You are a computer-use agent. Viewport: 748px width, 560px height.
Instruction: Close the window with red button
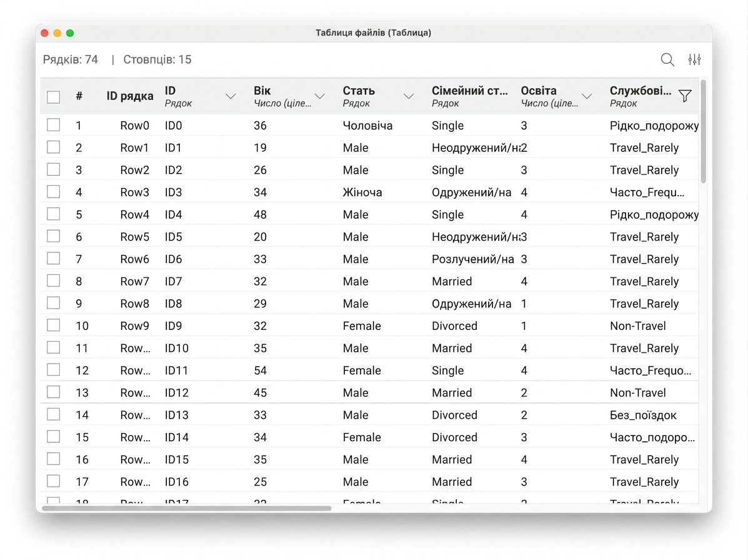tap(44, 33)
